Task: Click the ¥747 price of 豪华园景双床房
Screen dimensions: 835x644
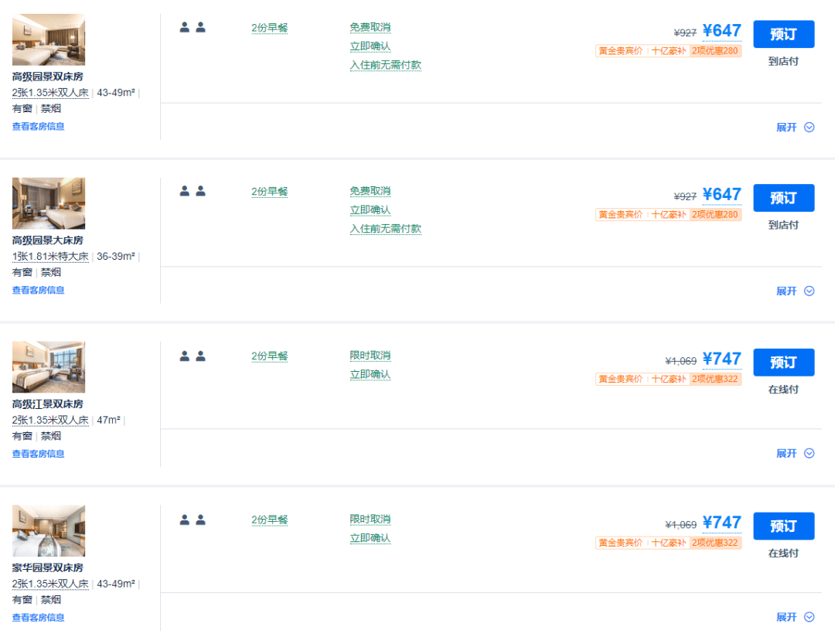Action: point(721,523)
